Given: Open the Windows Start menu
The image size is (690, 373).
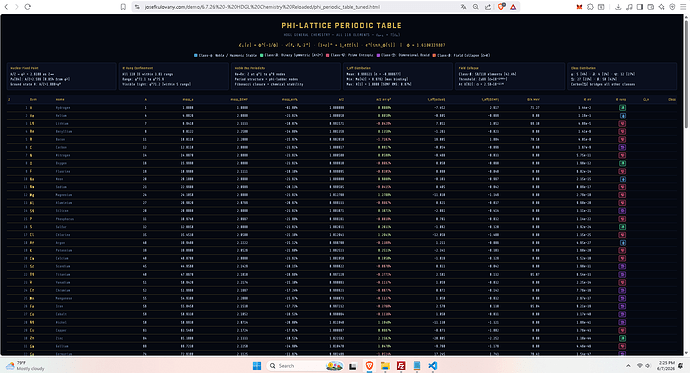Looking at the screenshot, I should (257, 366).
